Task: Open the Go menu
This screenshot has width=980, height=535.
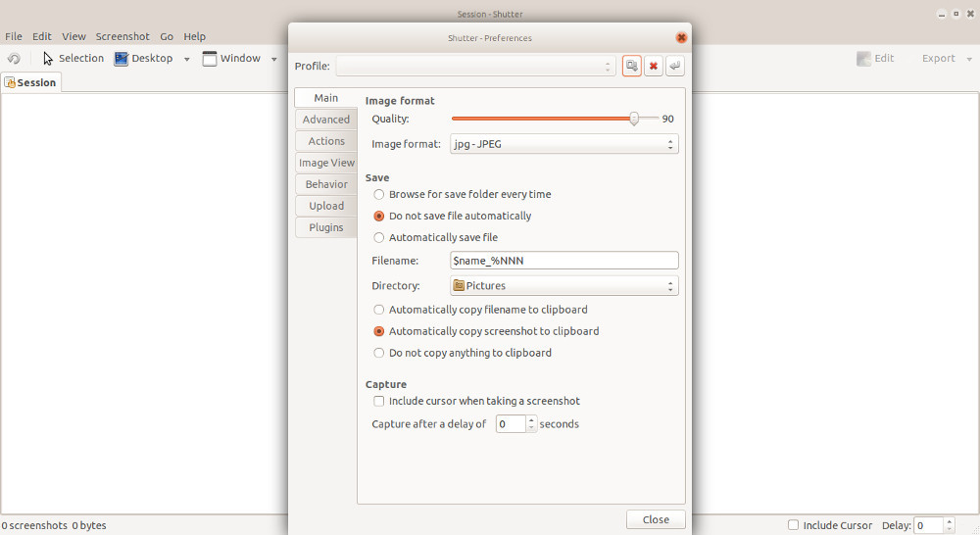Action: coord(167,36)
